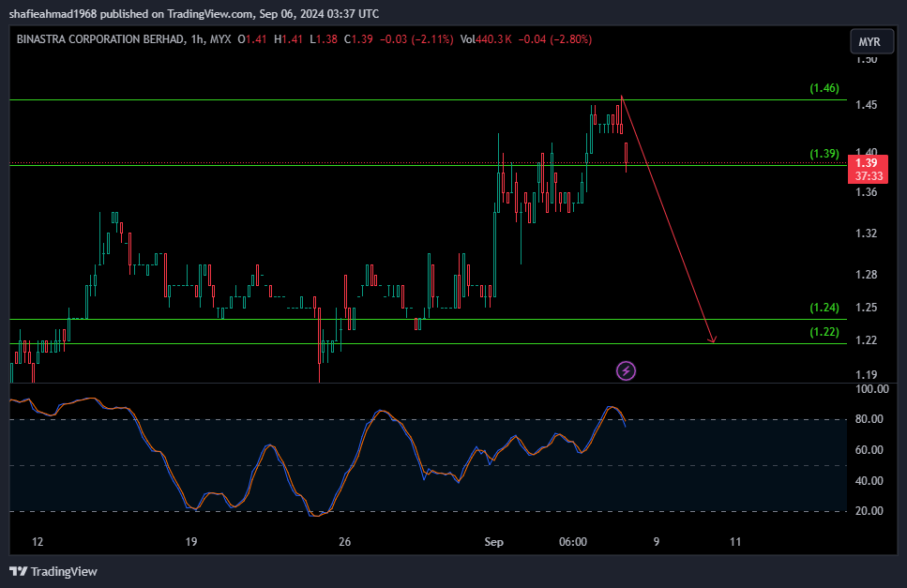Screen dimensions: 907x588
Task: Click the green (1.46) level label
Action: [x=824, y=88]
